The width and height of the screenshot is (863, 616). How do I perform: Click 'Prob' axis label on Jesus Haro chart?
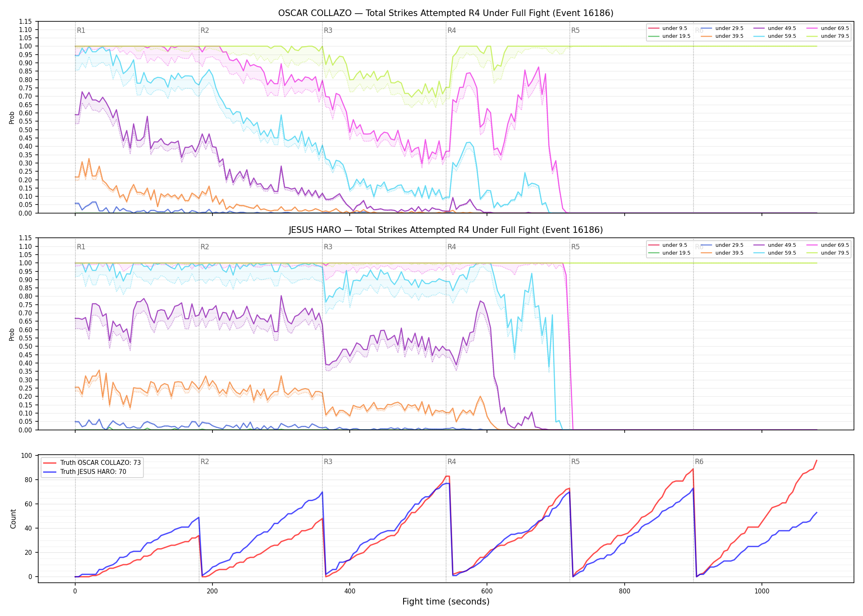point(12,334)
